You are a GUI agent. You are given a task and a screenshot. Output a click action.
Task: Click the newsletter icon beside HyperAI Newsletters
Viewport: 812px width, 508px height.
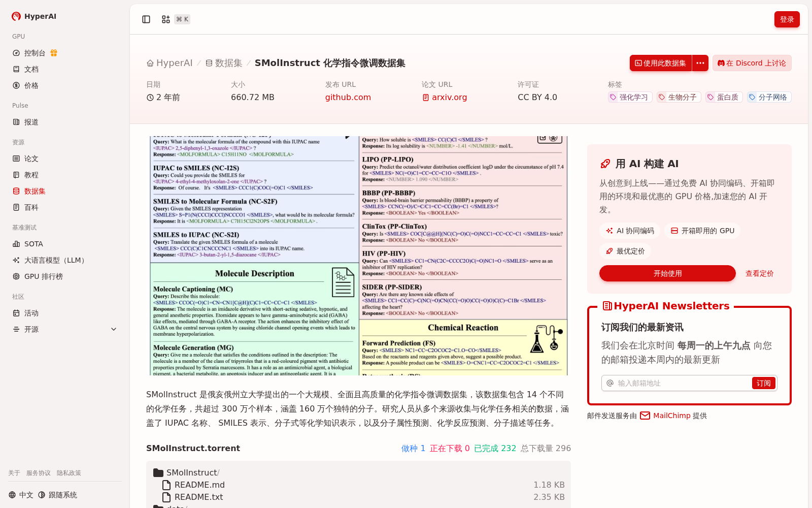[x=607, y=306]
